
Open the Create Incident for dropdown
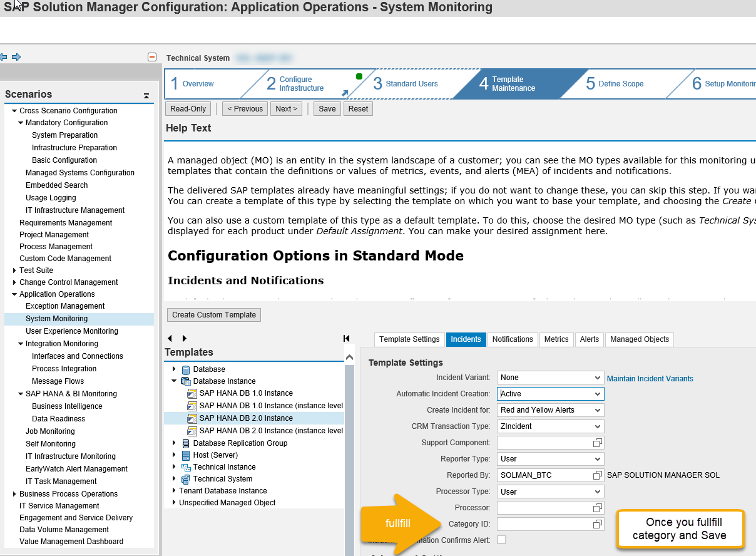(x=598, y=410)
